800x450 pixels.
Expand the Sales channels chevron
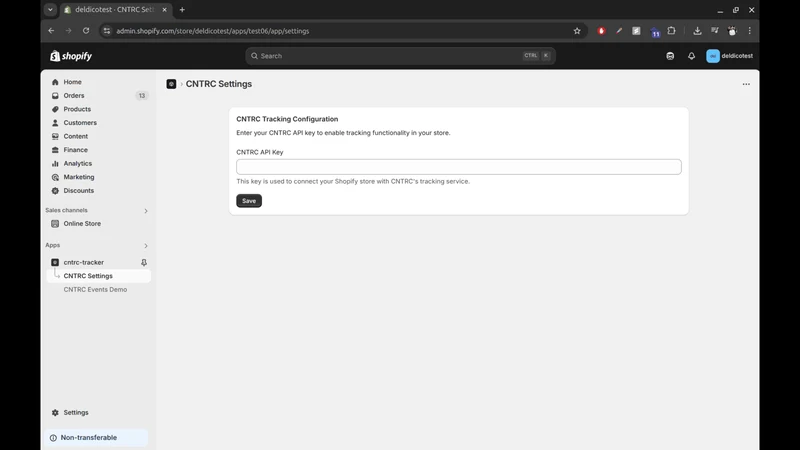click(x=145, y=211)
